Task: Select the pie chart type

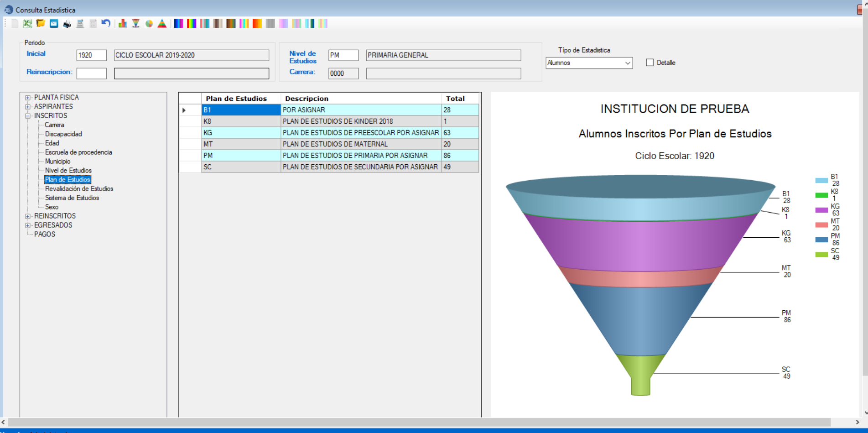Action: click(149, 24)
